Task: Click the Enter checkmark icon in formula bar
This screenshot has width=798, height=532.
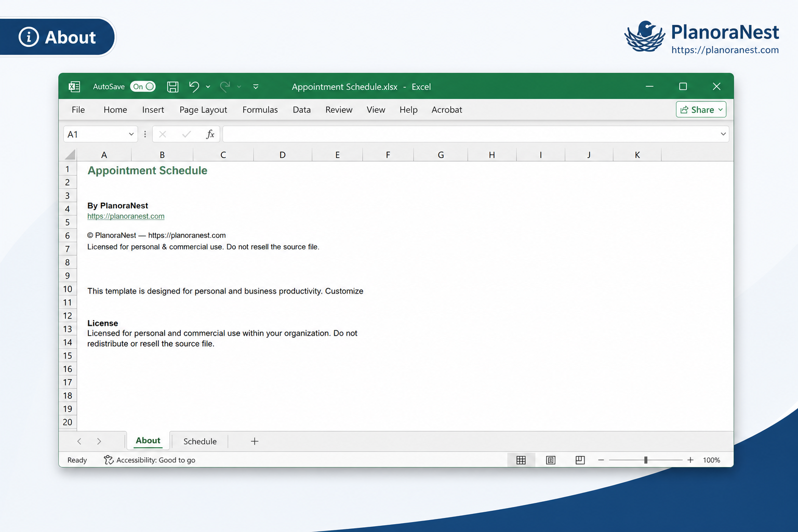Action: point(187,134)
